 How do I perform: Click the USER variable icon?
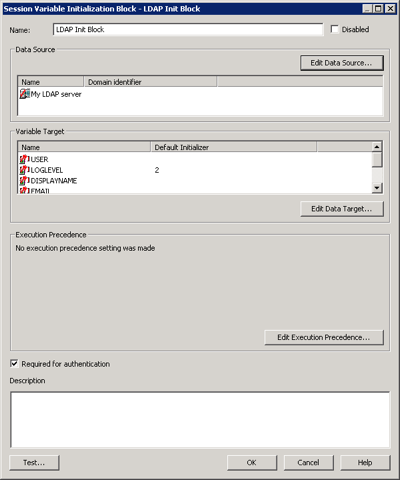(24, 159)
